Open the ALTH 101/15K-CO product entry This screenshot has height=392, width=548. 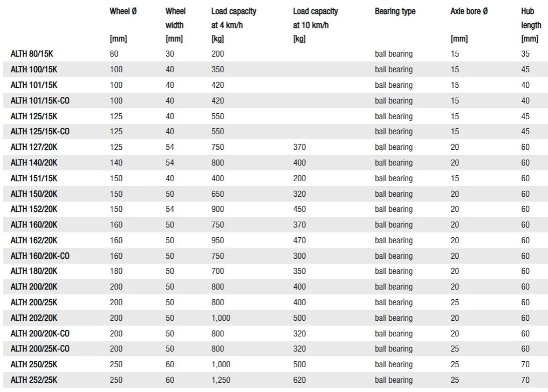[x=40, y=101]
